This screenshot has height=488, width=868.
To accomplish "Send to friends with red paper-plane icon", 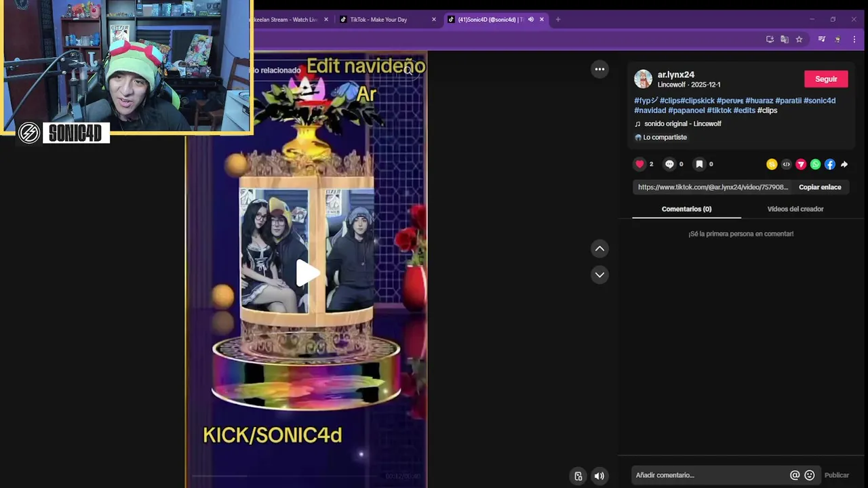I will pyautogui.click(x=801, y=164).
